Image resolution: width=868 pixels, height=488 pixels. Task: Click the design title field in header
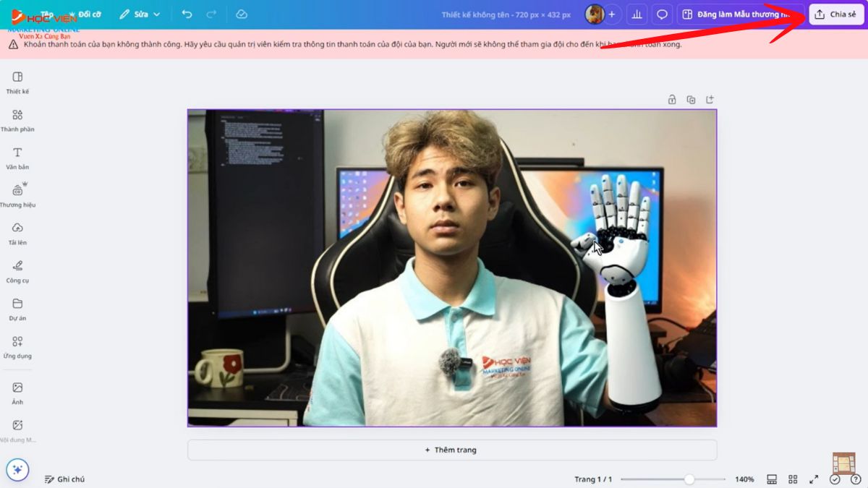click(506, 14)
